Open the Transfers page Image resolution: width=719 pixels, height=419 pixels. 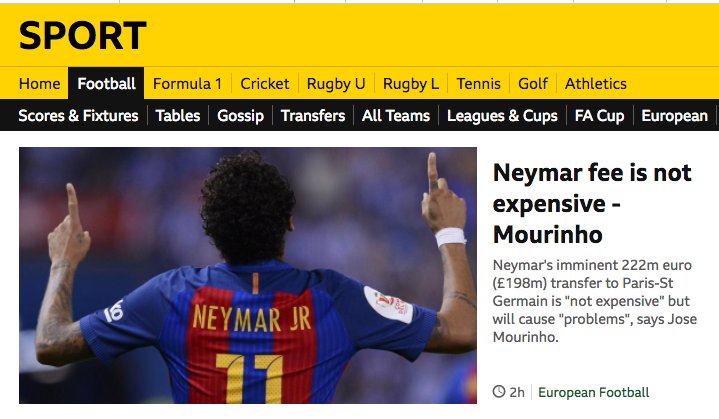click(313, 116)
